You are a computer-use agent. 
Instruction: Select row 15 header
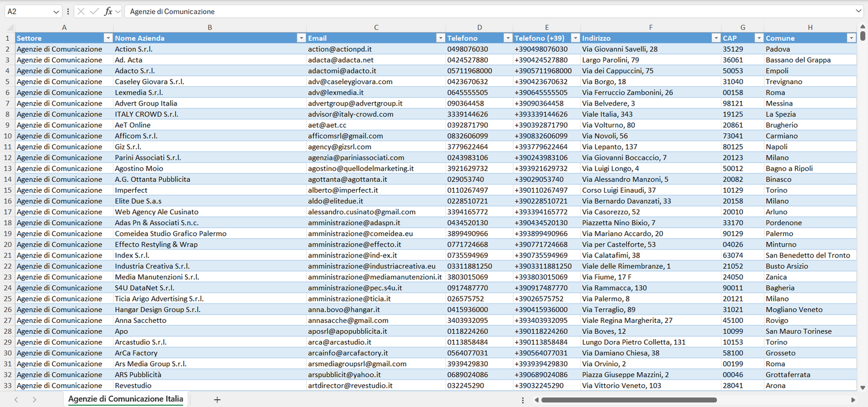click(7, 190)
